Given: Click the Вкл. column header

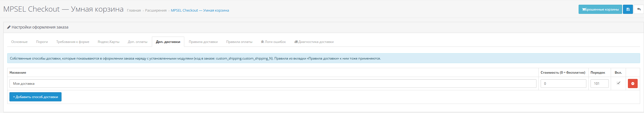Looking at the screenshot, I should (x=618, y=73).
